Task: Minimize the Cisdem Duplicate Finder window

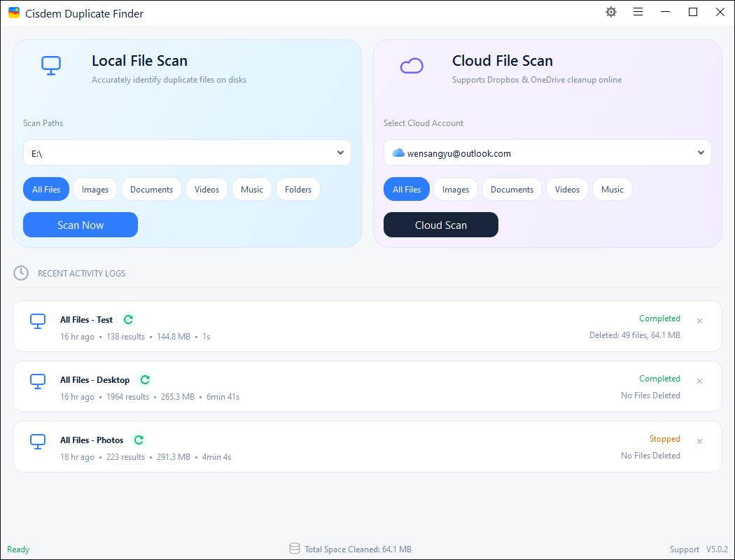Action: [665, 12]
